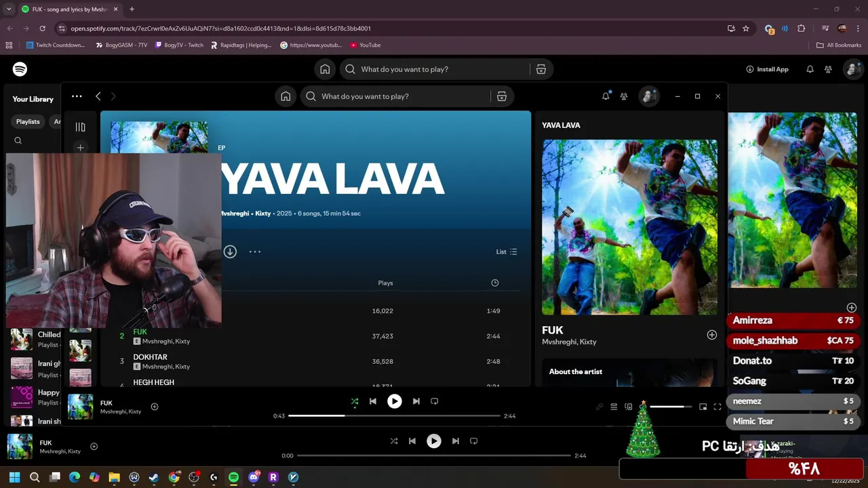Add FUK to Liked Songs in Now Playing panel
The height and width of the screenshot is (488, 868).
point(712,335)
